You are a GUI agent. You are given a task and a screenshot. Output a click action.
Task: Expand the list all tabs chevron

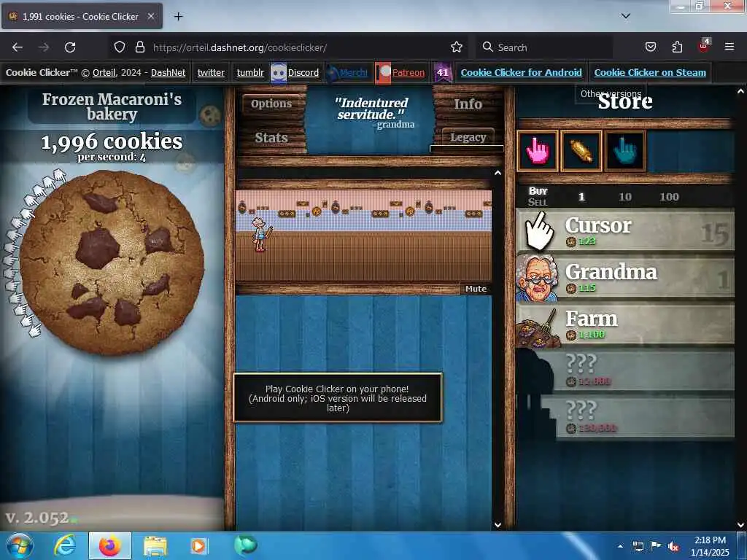[x=625, y=16]
